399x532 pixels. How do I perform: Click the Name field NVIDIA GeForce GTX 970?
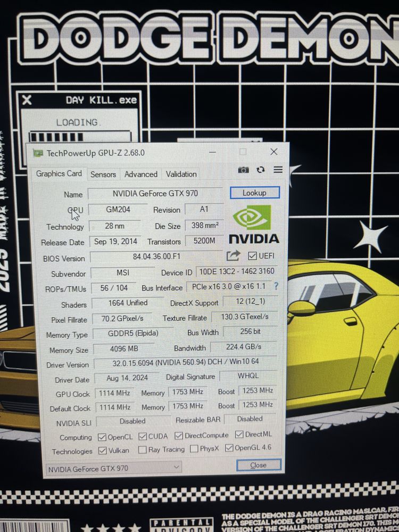pos(155,194)
